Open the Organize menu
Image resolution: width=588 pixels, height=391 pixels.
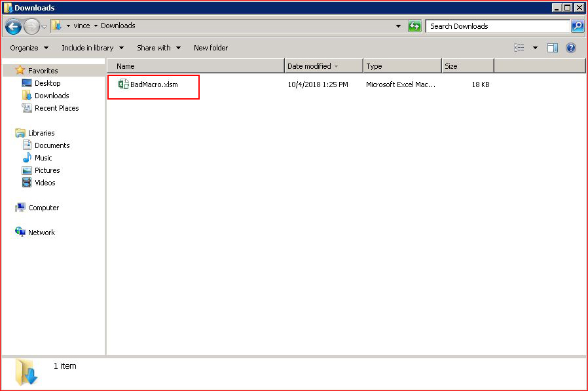pyautogui.click(x=29, y=48)
